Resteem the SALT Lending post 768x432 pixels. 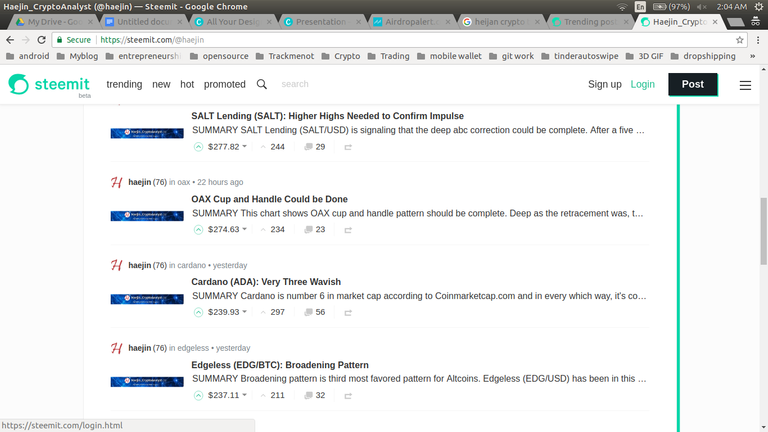348,147
